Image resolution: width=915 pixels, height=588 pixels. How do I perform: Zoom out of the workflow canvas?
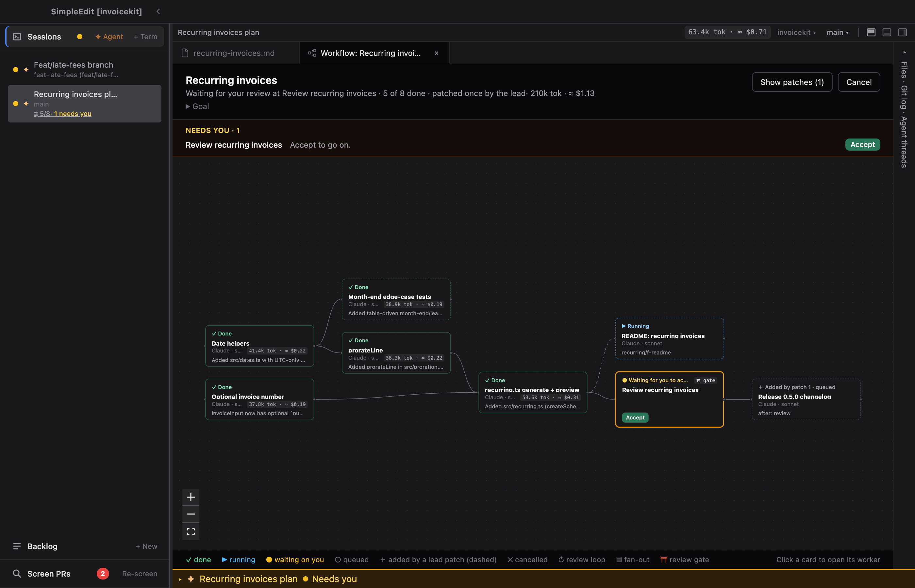click(x=191, y=514)
